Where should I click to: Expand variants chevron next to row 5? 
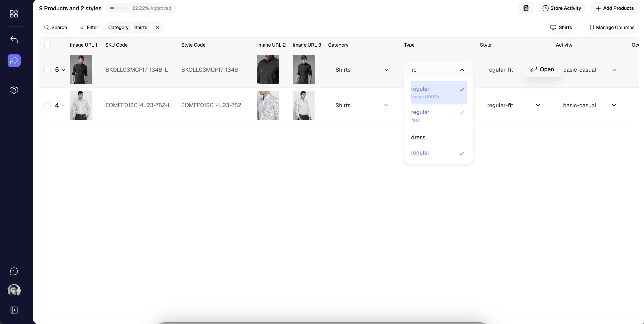[x=63, y=70]
